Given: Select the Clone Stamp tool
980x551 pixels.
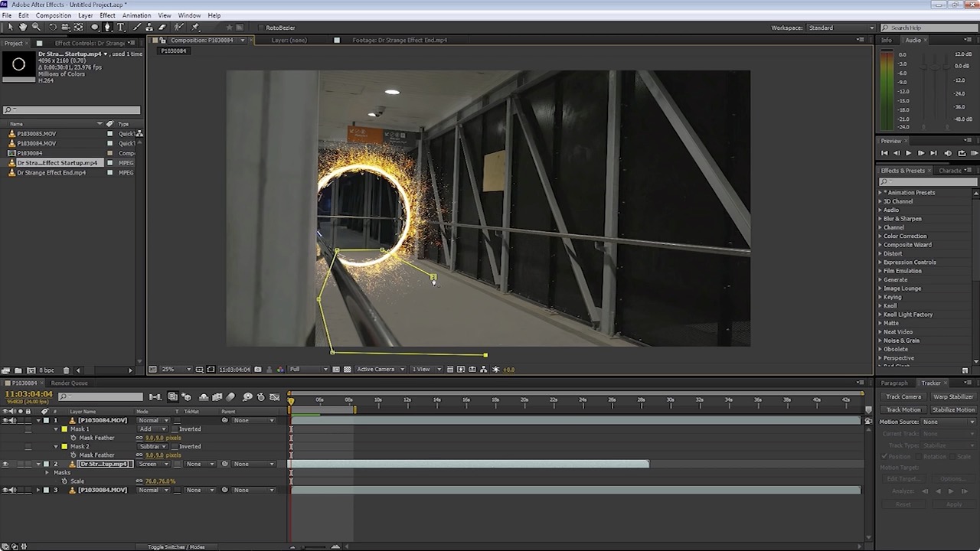Looking at the screenshot, I should click(148, 28).
